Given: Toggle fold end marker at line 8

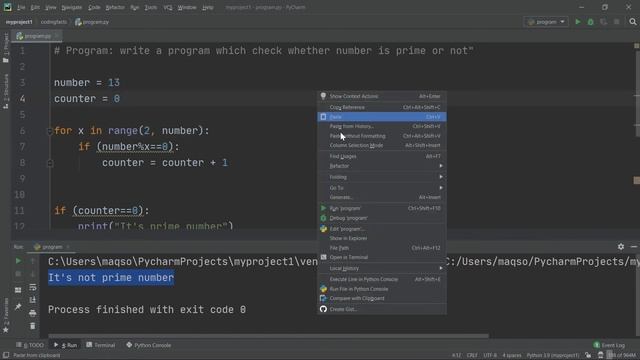Looking at the screenshot, I should (50, 163).
